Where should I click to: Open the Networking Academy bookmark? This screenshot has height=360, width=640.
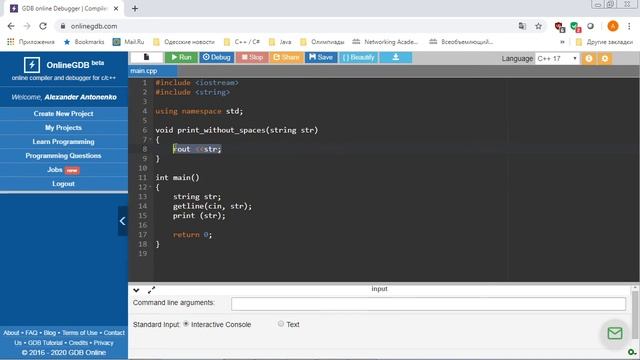point(385,42)
